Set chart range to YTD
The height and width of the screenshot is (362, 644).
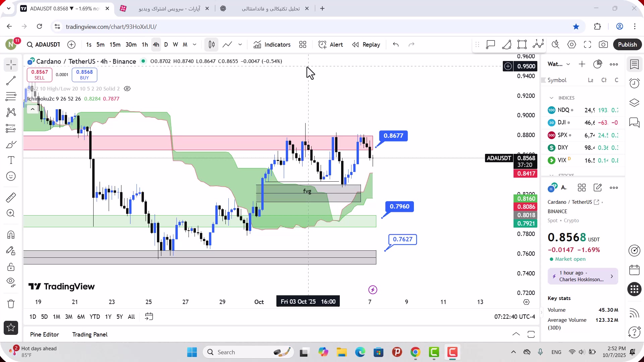click(x=95, y=317)
